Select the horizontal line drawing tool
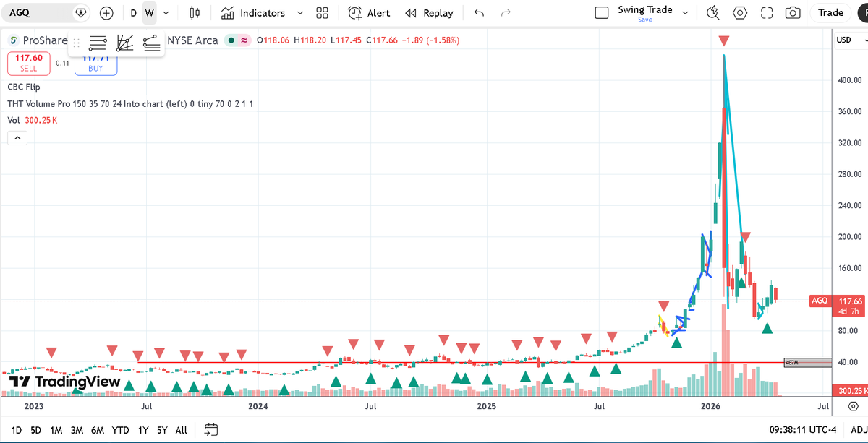Image resolution: width=868 pixels, height=443 pixels. pos(98,43)
